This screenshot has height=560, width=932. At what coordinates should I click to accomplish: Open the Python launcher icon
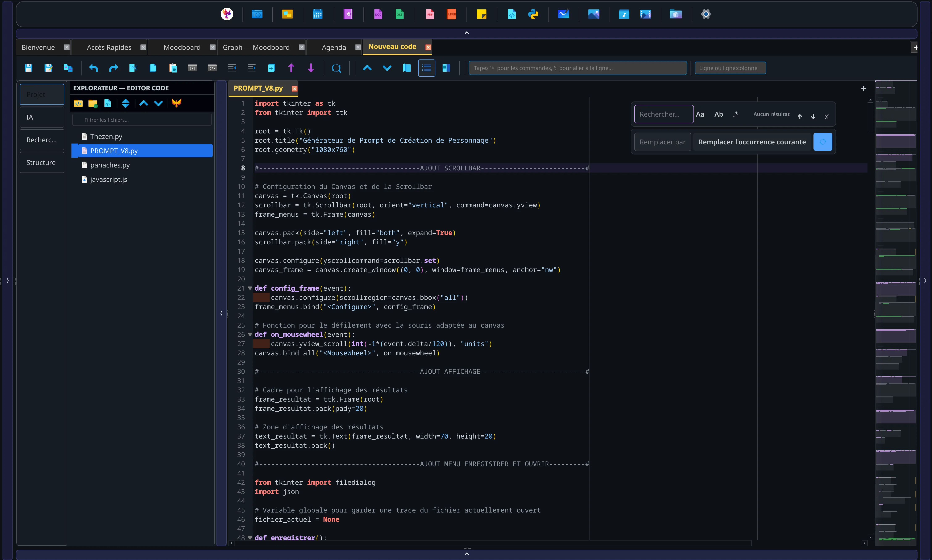click(x=533, y=14)
